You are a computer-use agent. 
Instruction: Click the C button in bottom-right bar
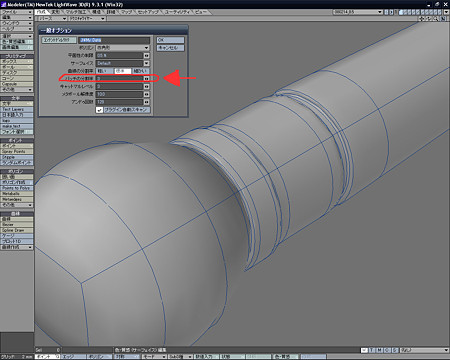click(387, 350)
